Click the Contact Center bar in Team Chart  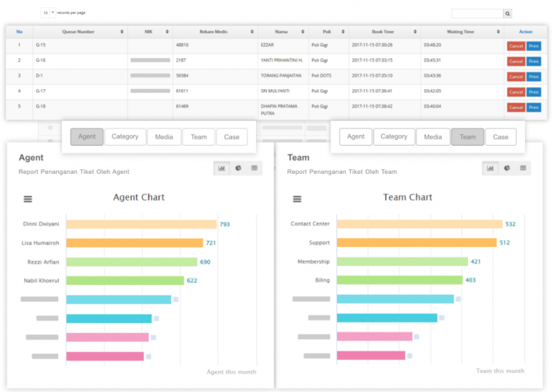(x=420, y=224)
